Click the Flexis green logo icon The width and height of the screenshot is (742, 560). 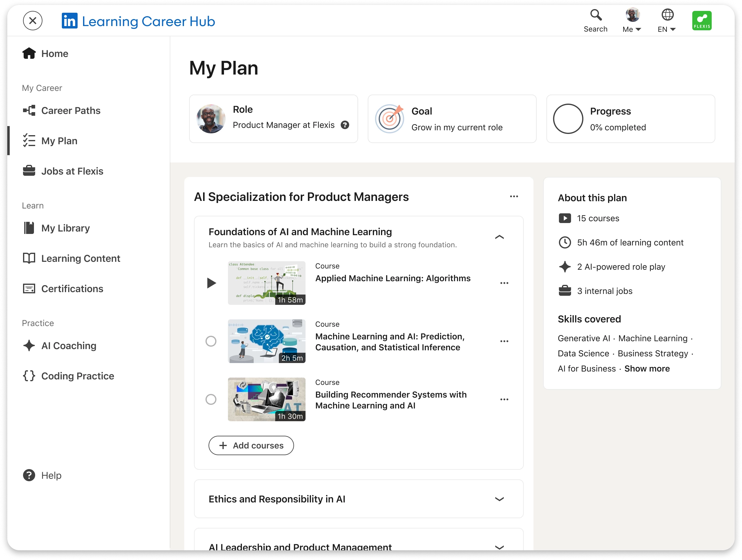pos(701,21)
